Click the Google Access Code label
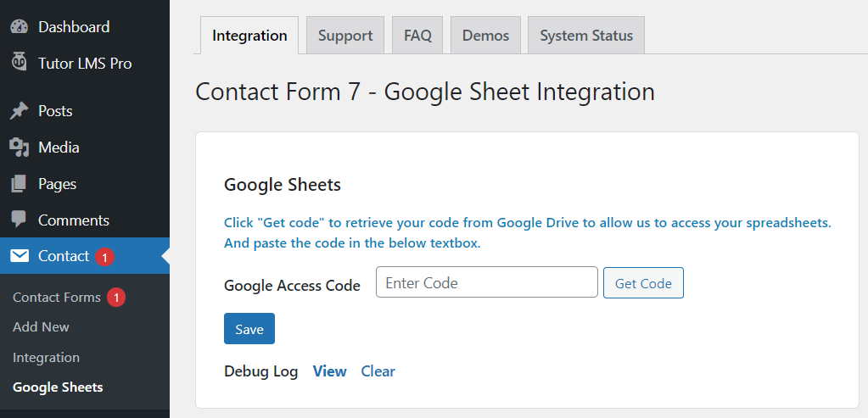This screenshot has height=418, width=868. coord(292,285)
